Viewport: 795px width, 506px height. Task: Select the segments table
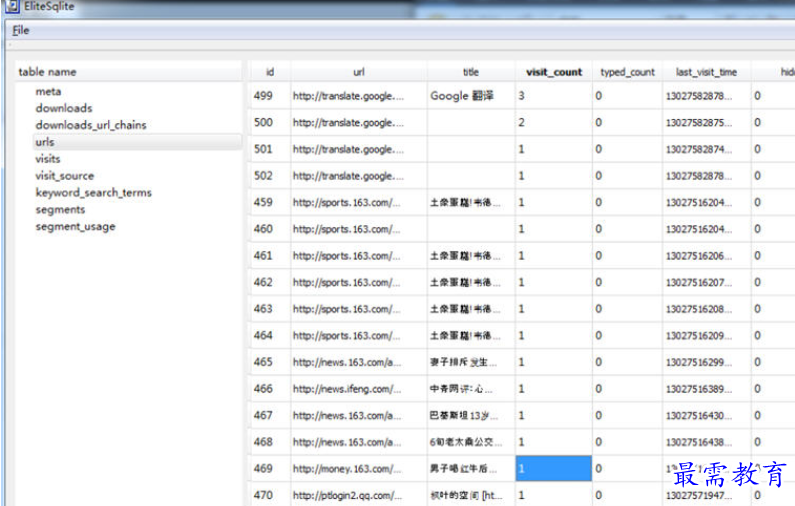(60, 209)
